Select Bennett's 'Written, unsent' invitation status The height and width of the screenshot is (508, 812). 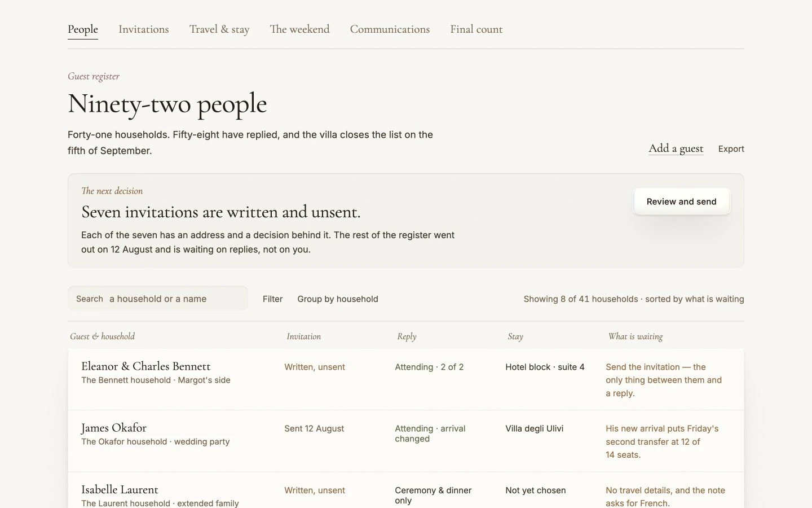click(x=315, y=367)
